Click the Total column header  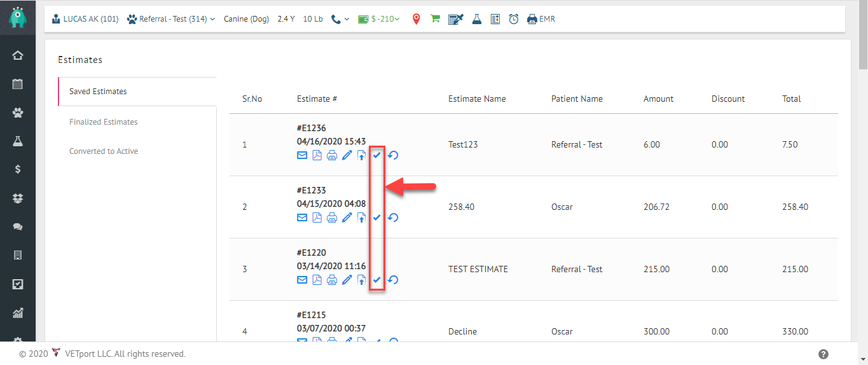point(792,99)
